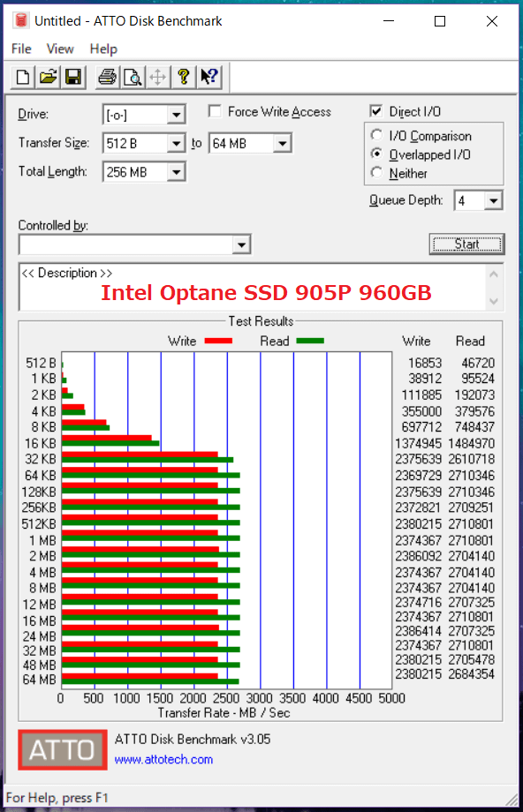
Task: Click the Transfer Rate - MB / Sec axis label
Action: click(x=224, y=713)
